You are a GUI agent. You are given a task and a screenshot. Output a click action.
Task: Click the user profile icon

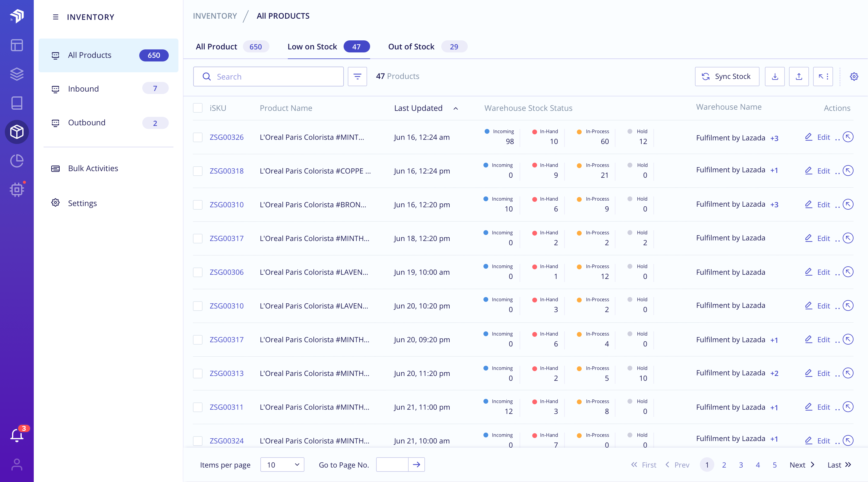17,465
